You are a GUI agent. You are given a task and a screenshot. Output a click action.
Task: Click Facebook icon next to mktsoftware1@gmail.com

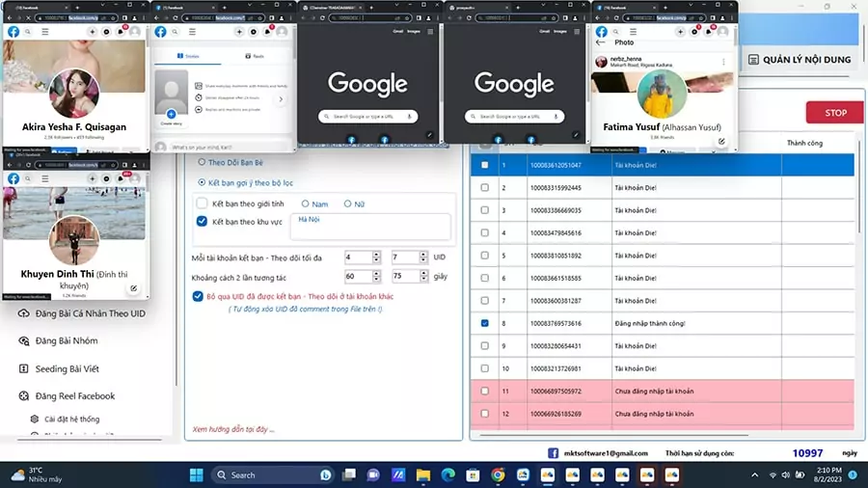coord(553,452)
